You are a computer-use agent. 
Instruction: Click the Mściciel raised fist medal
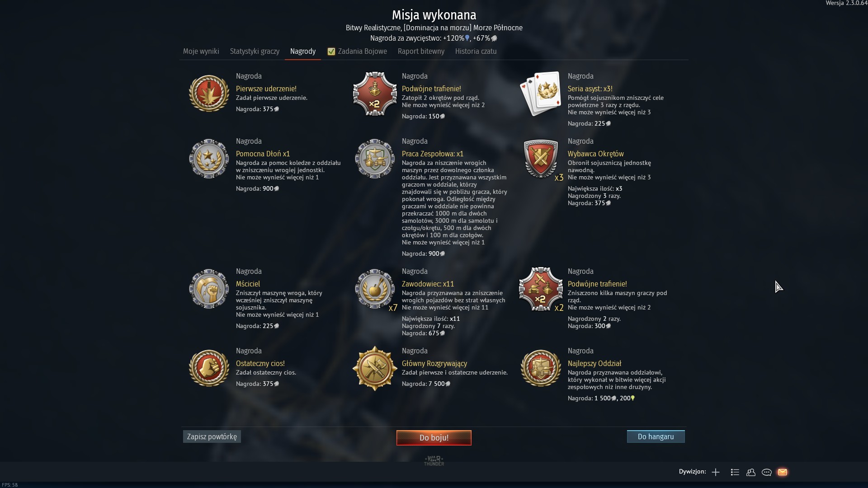click(x=209, y=289)
